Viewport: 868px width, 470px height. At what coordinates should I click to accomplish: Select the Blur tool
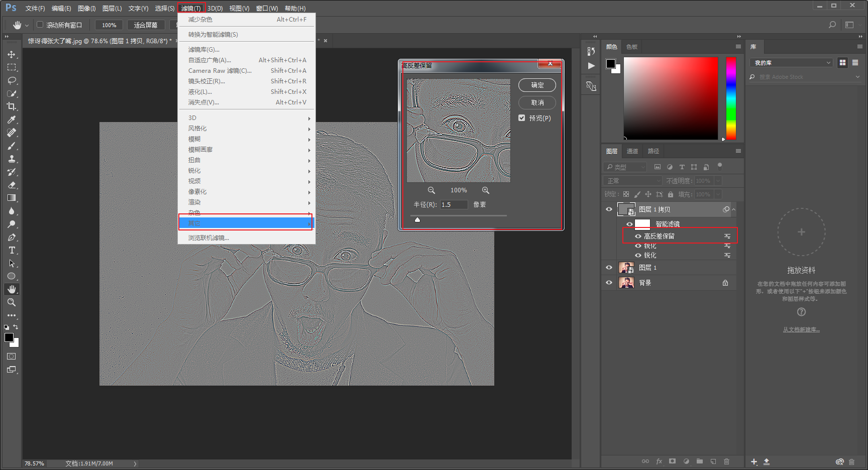pos(11,211)
